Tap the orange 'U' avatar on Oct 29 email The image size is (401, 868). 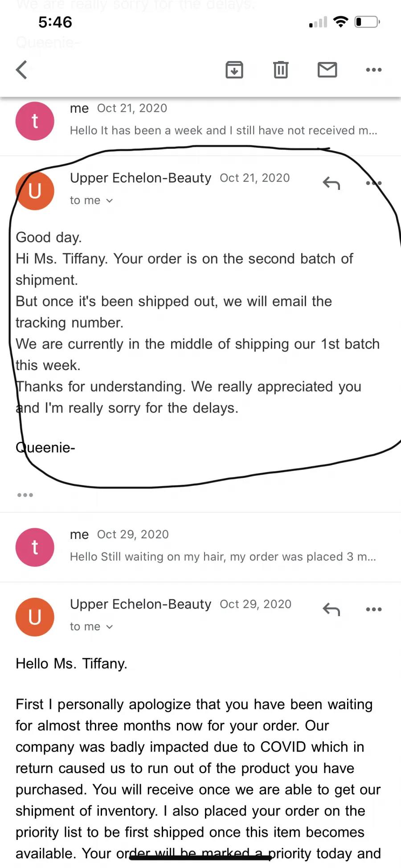click(35, 617)
